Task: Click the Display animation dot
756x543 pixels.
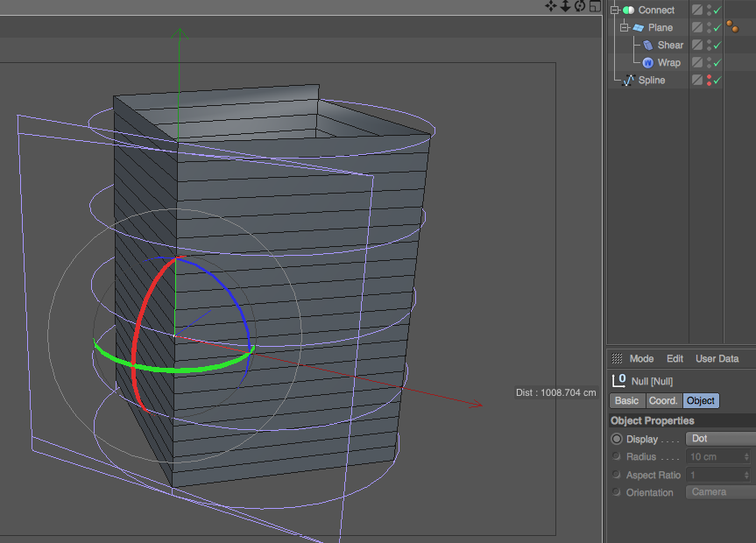Action: pos(617,439)
